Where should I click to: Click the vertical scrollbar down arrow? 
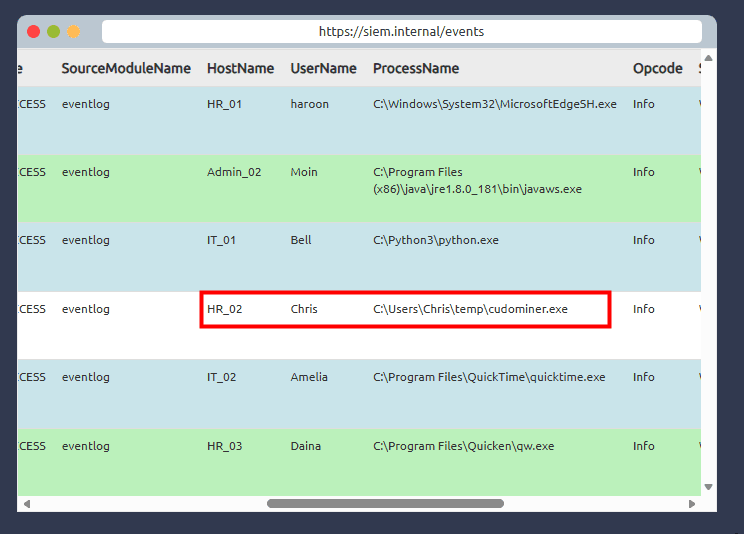coord(708,487)
